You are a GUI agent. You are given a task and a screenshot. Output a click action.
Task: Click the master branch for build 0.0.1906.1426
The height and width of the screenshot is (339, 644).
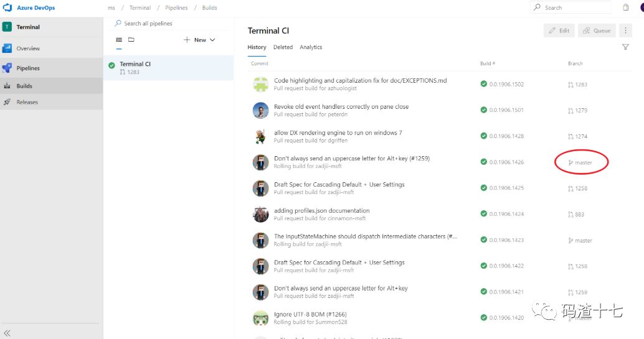point(580,162)
